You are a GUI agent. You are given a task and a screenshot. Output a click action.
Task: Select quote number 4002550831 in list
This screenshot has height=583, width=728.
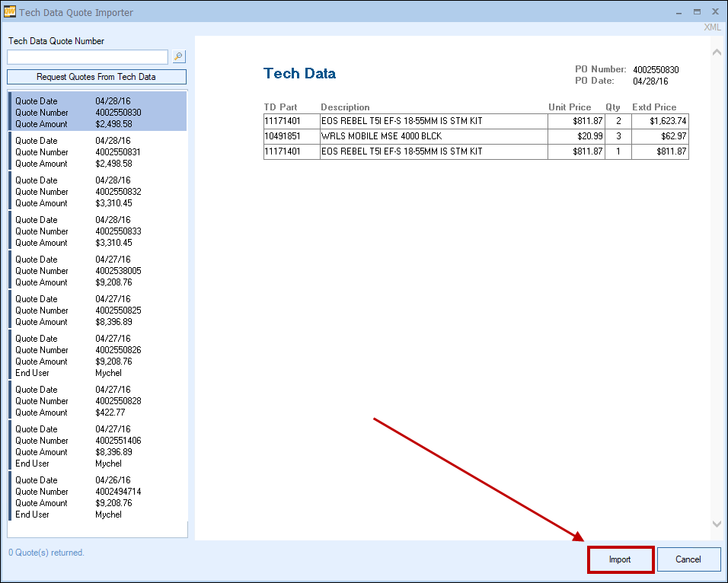[97, 151]
